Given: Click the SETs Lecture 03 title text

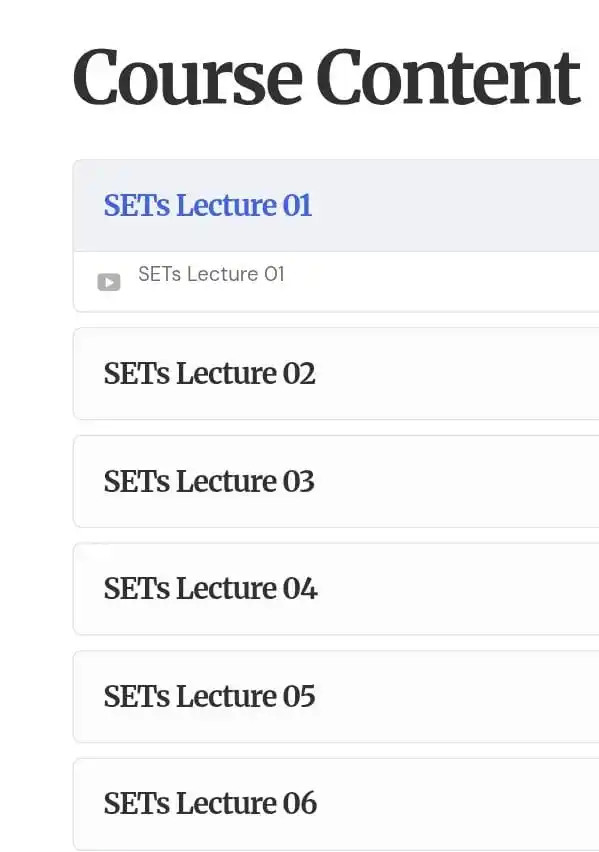Looking at the screenshot, I should click(x=209, y=481).
